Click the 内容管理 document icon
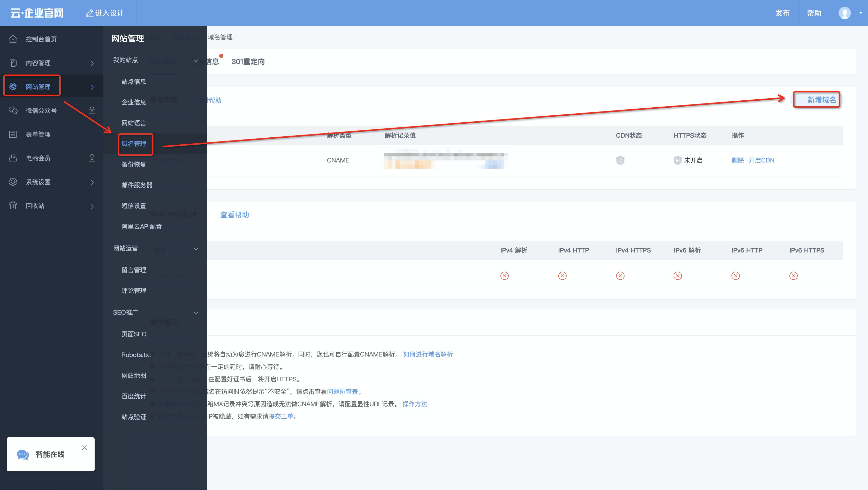 coord(13,63)
